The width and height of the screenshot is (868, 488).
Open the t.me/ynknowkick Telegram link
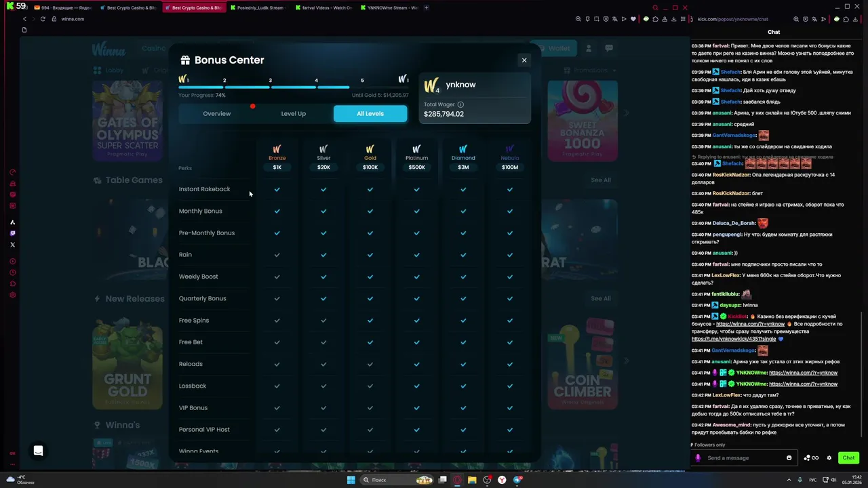tap(734, 339)
